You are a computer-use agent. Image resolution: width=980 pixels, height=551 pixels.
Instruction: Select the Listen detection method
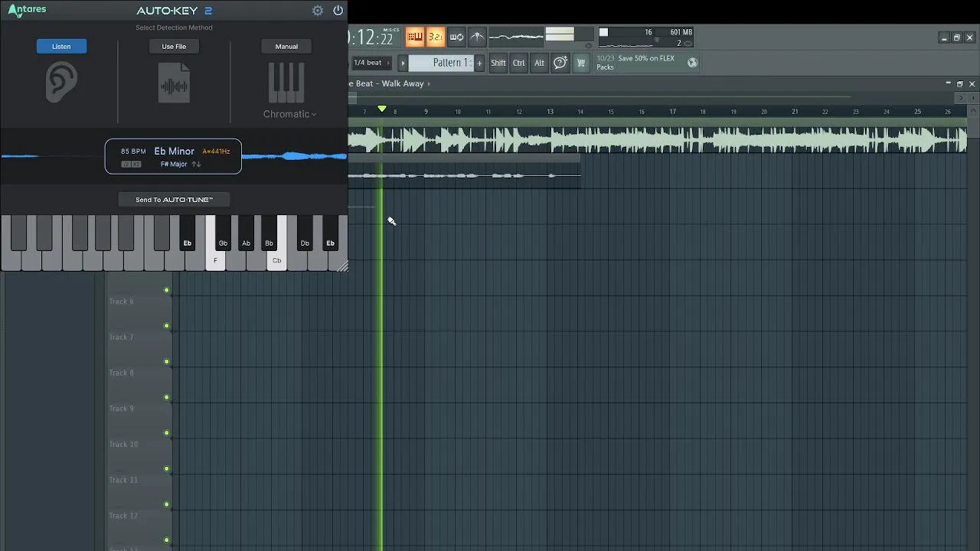click(x=61, y=47)
